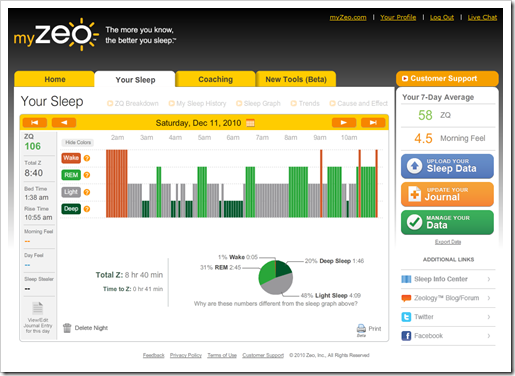Click Manage Your Data button
Viewport: 515px width, 376px height.
pos(447,222)
